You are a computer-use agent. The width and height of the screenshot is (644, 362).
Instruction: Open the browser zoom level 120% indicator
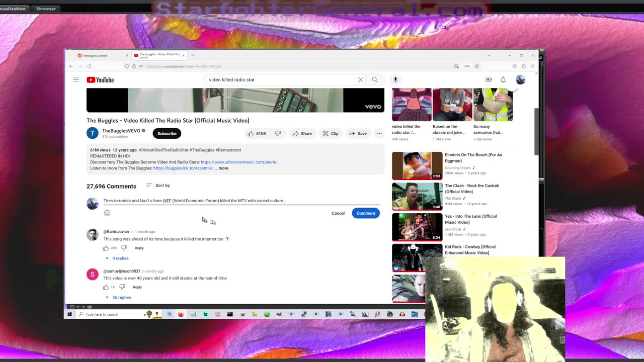click(466, 66)
